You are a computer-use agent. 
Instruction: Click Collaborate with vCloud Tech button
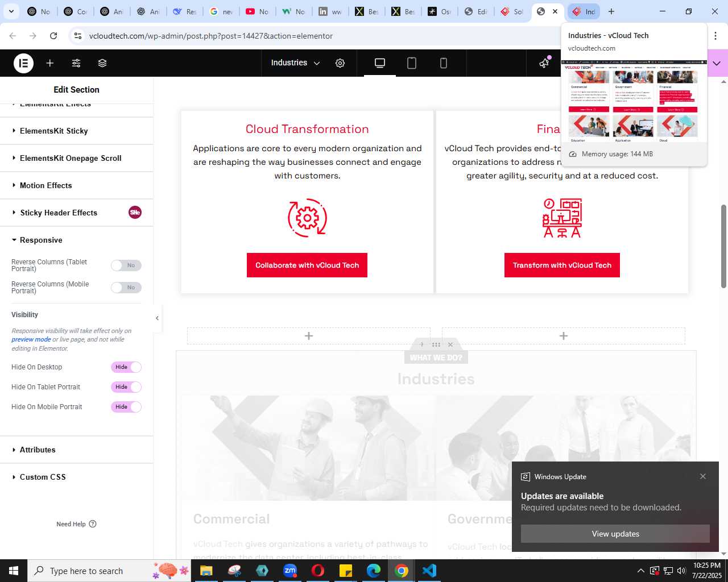point(307,265)
